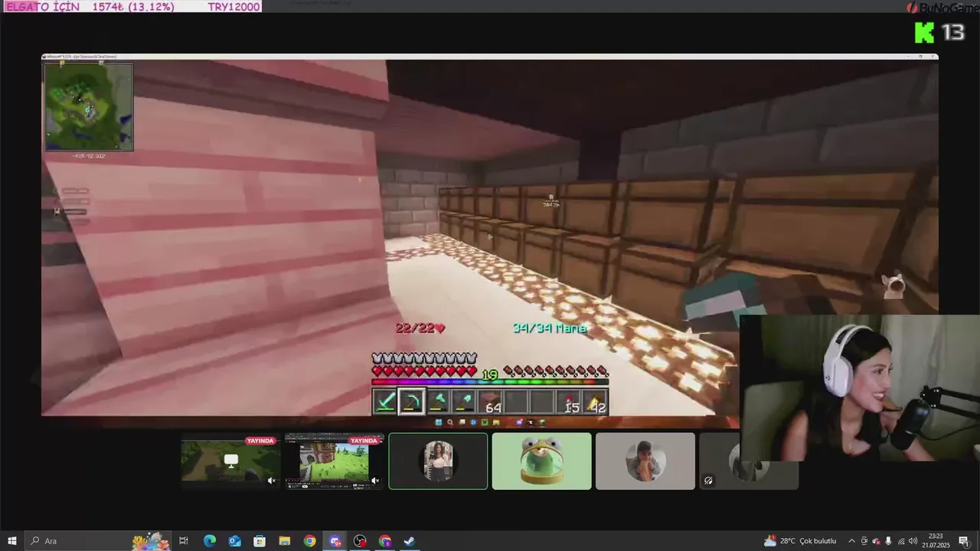Click the ELGATO İÇİN donation goal bar
This screenshot has height=551, width=980.
(x=131, y=6)
